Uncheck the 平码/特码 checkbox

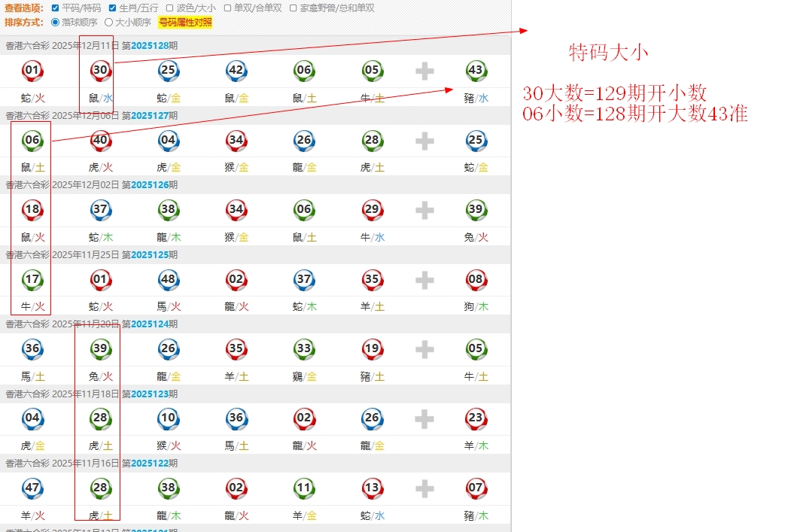[55, 8]
